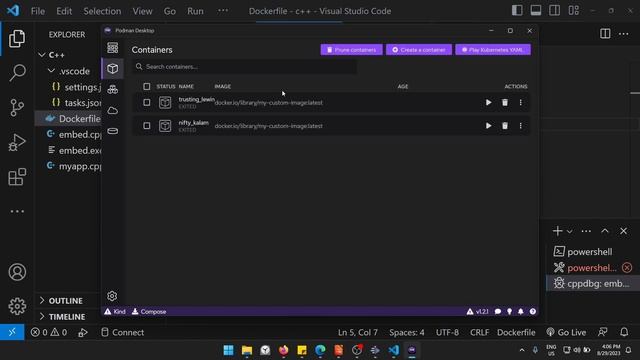Open Podman status bar lightbulb icon
This screenshot has width=640, height=360.
pos(509,311)
